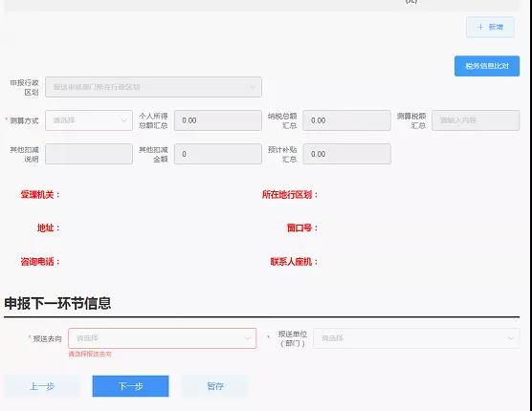532x411 pixels.
Task: Click the red 请选择报送去向 validation message
Action: tap(90, 354)
